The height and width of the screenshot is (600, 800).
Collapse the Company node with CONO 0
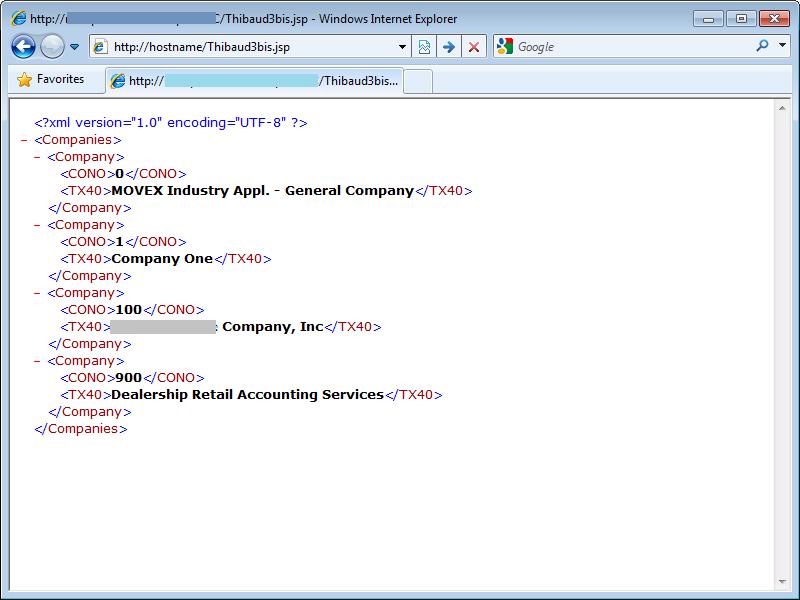point(37,157)
